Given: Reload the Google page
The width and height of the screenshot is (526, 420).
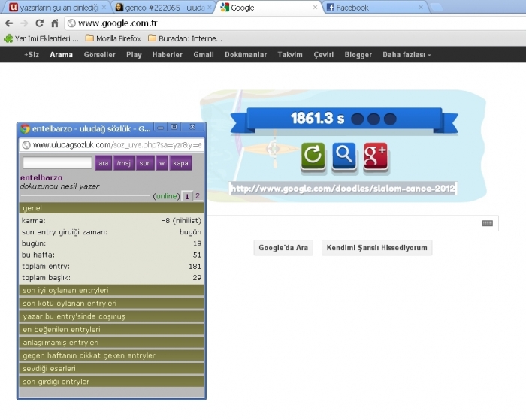Looking at the screenshot, I should (x=39, y=23).
